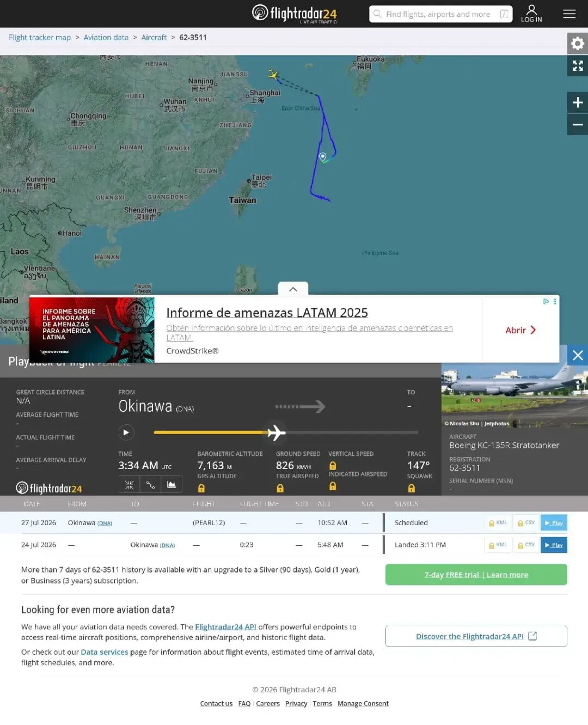Click the 7-day FREE trial button

(476, 575)
